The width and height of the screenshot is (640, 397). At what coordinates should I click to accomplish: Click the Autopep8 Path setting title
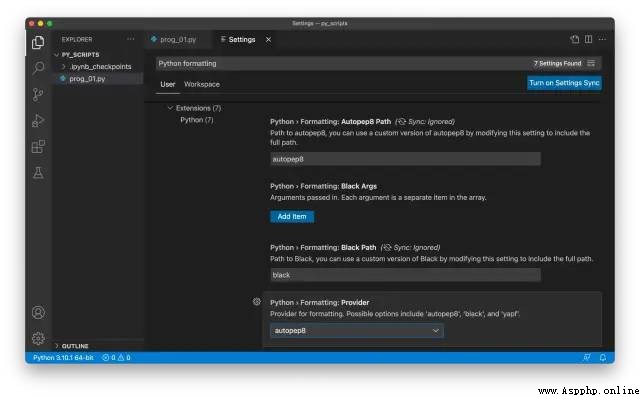331,122
